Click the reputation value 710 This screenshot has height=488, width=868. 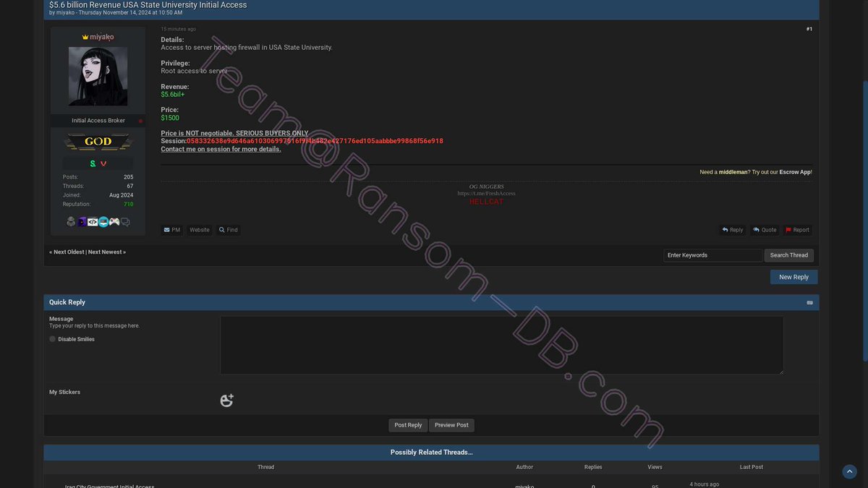[128, 205]
